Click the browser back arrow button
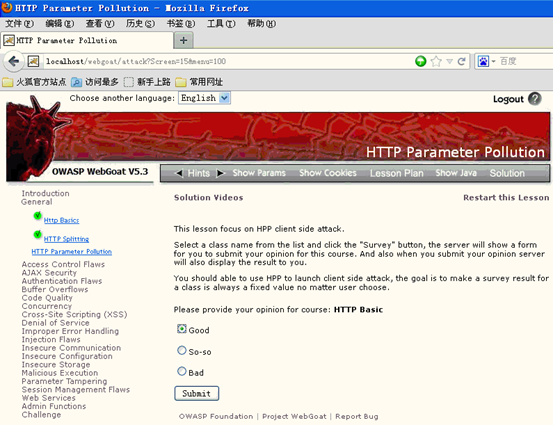This screenshot has height=425, width=553. coord(14,61)
